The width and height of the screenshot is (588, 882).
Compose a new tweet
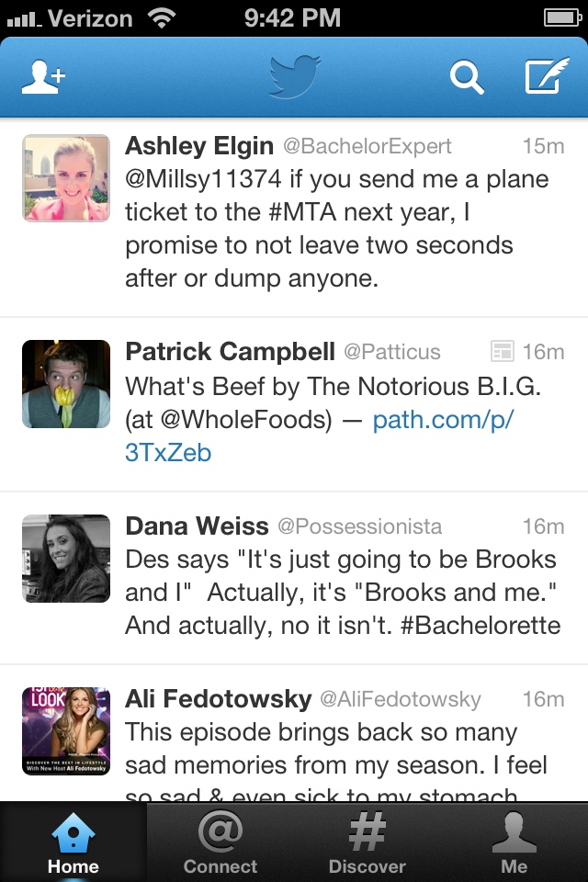click(546, 77)
